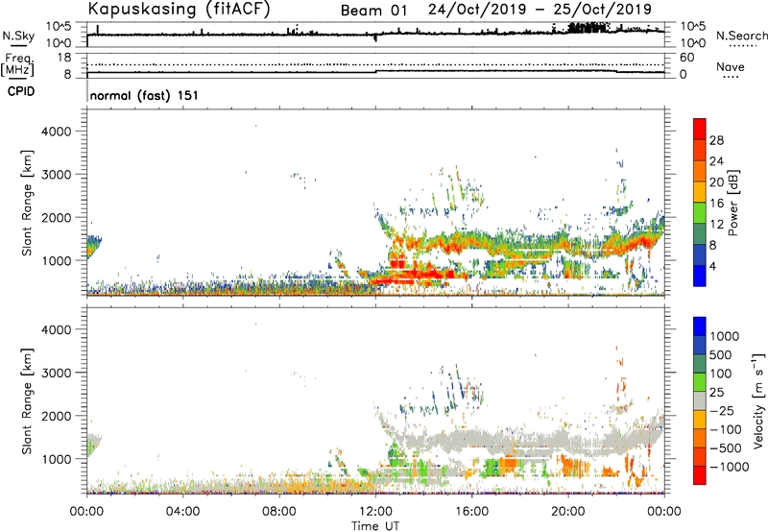
Task: Click the '16:00' time axis tick label
Action: pyautogui.click(x=471, y=512)
